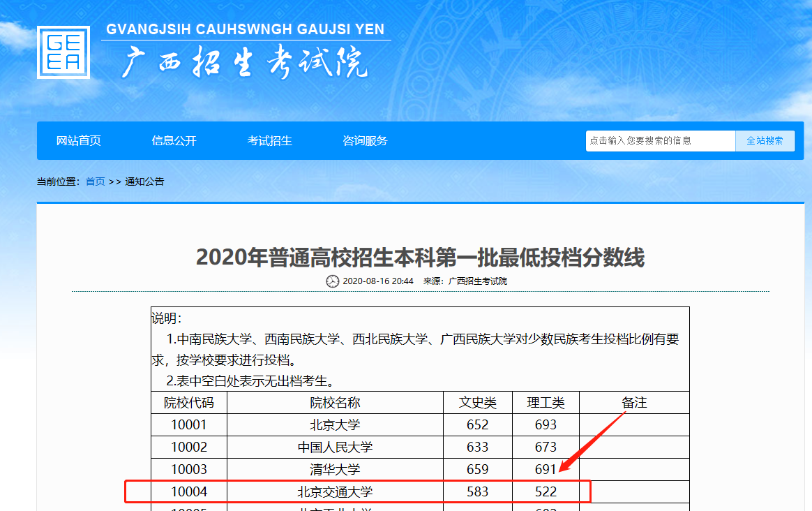Select the 北京大学 name cell
Screen dimensions: 812x511
coord(335,425)
